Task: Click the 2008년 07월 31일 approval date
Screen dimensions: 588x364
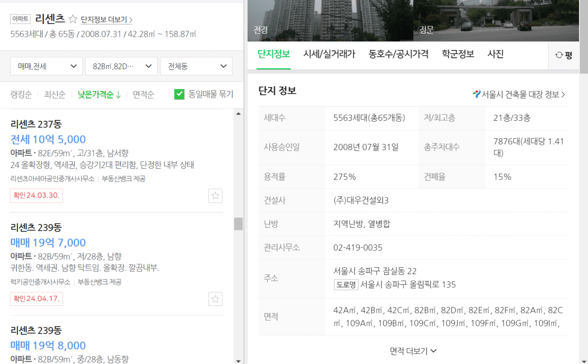Action: point(366,147)
